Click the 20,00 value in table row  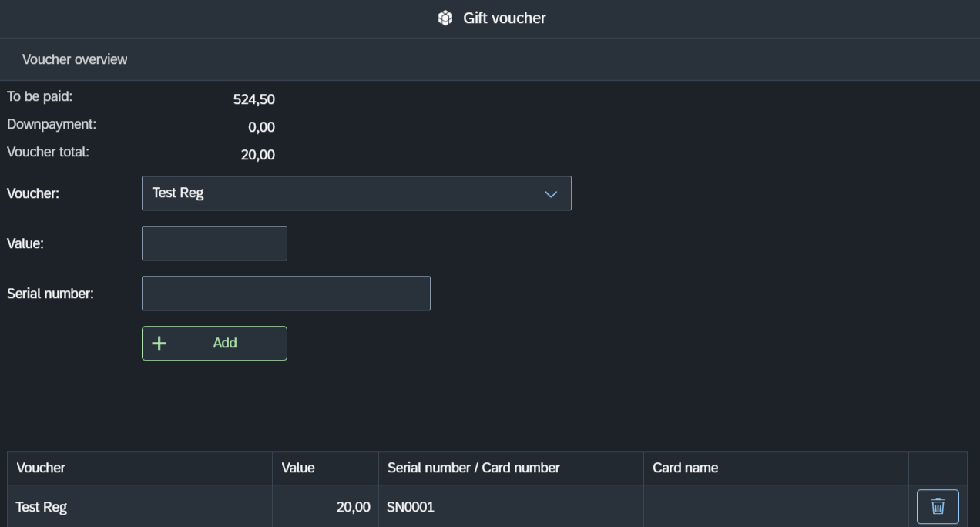(x=353, y=507)
